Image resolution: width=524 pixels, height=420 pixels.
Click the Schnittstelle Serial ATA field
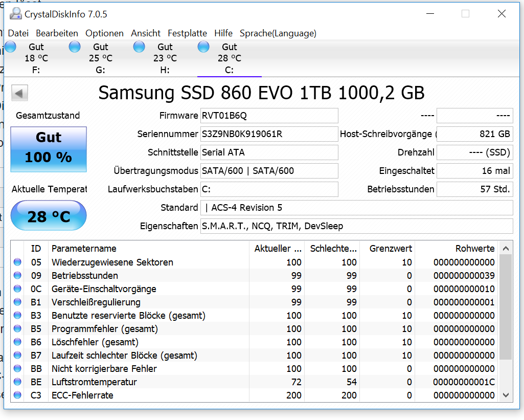269,152
